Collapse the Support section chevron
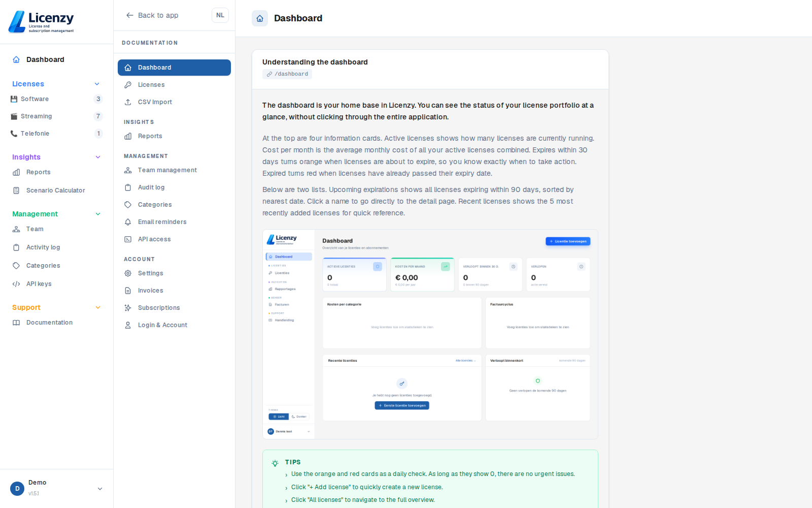Image resolution: width=812 pixels, height=508 pixels. click(98, 307)
